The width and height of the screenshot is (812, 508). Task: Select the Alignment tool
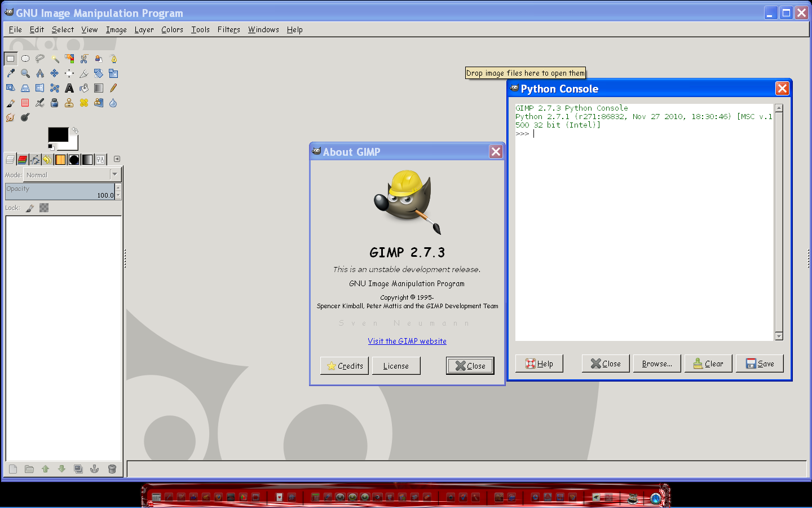click(x=69, y=73)
